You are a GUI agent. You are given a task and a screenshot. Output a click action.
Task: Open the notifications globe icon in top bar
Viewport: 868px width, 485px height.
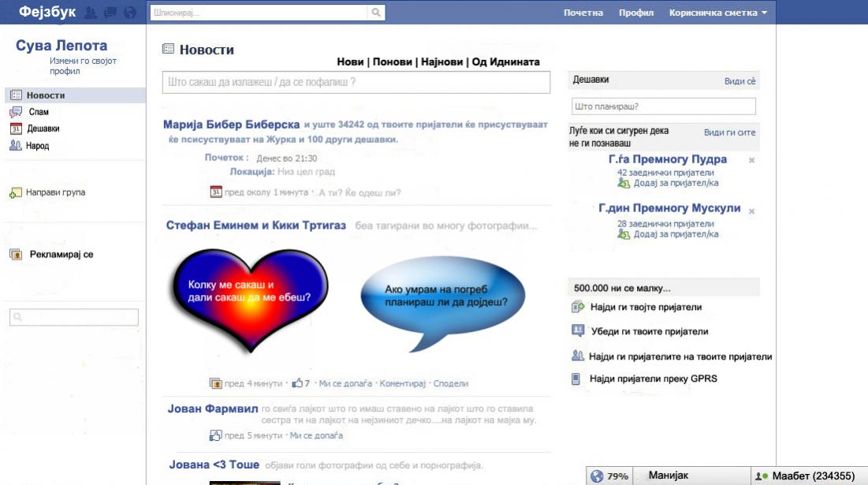click(x=130, y=12)
